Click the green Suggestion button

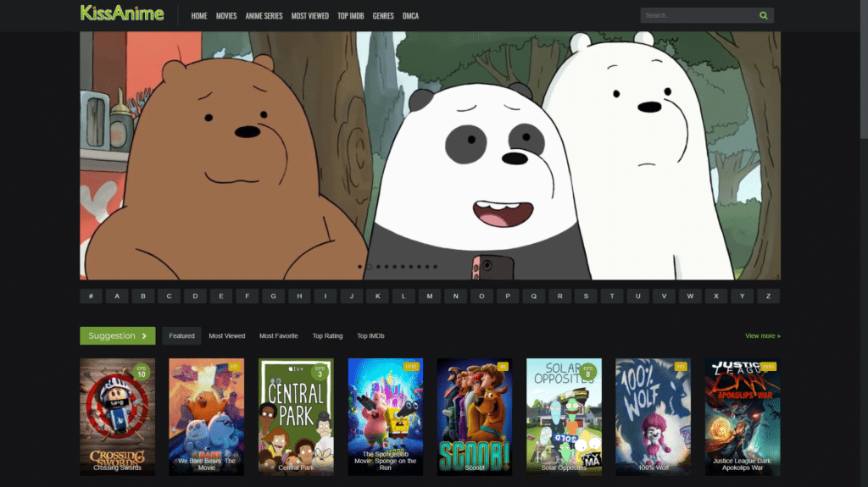[x=117, y=336]
